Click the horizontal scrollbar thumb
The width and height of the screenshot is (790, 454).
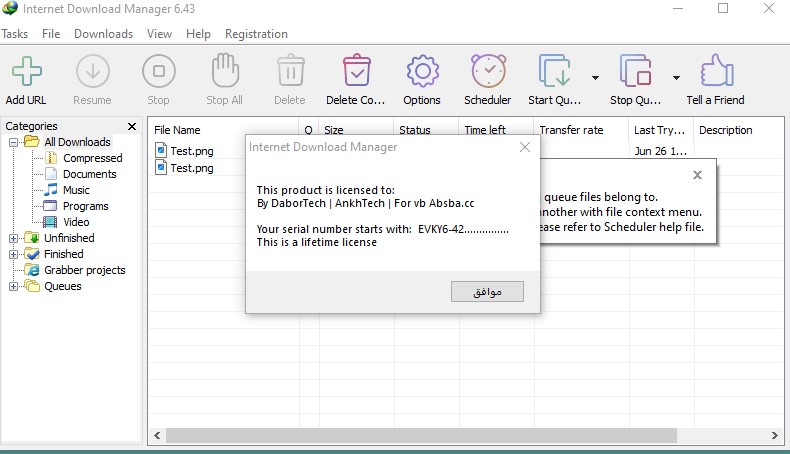coord(421,435)
